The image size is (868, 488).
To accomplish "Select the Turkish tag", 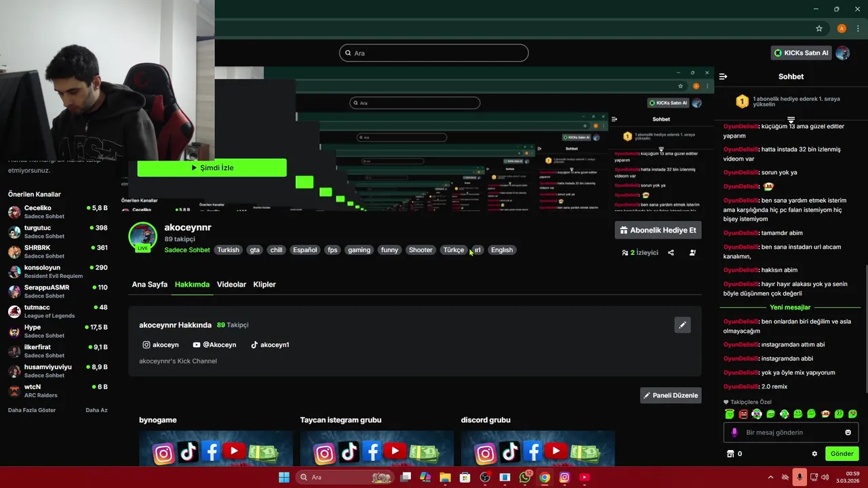I will click(x=228, y=250).
